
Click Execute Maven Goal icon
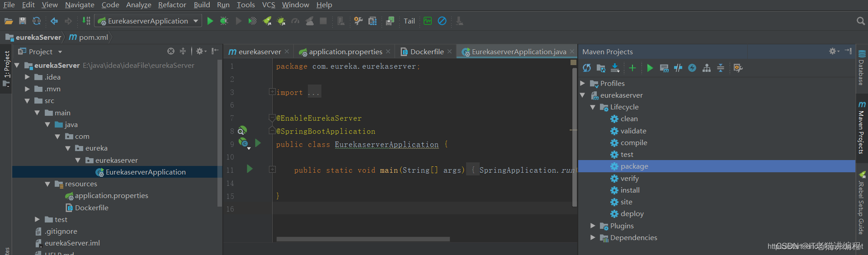pos(664,68)
